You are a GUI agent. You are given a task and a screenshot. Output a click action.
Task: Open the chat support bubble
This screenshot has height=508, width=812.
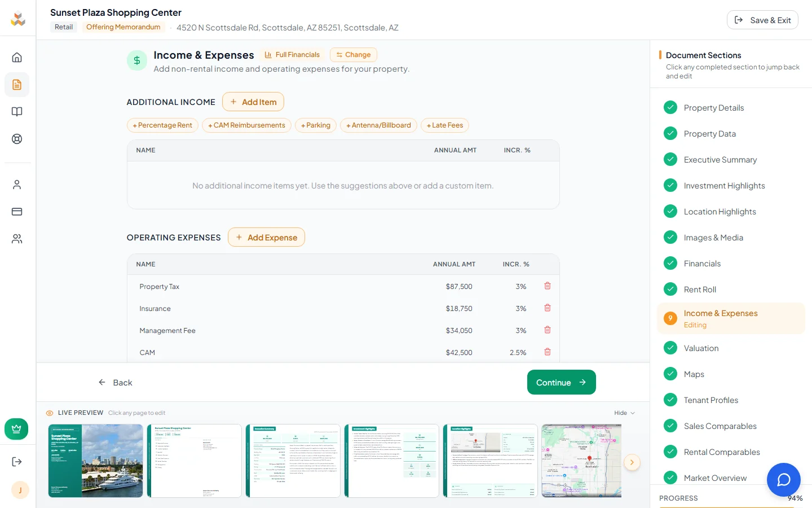[x=783, y=479]
